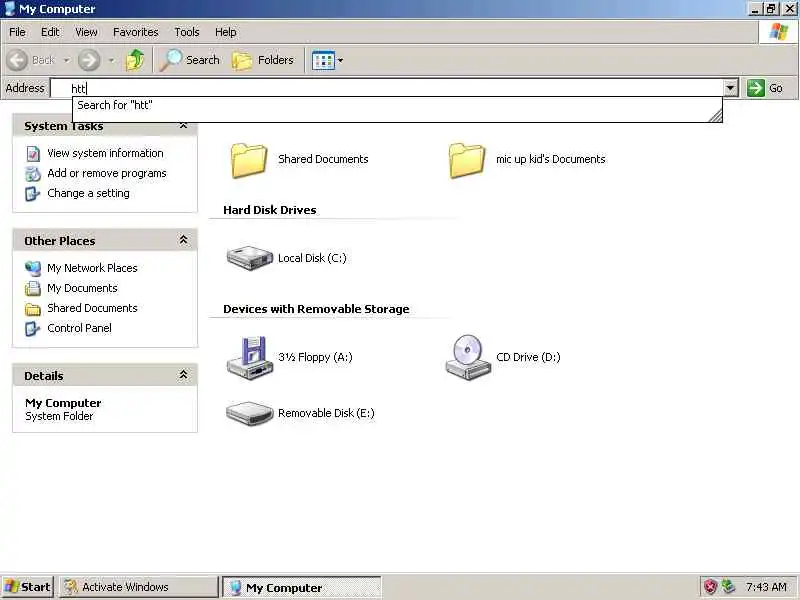Open Shared Documents link in Other Places
This screenshot has height=600, width=800.
[x=92, y=308]
